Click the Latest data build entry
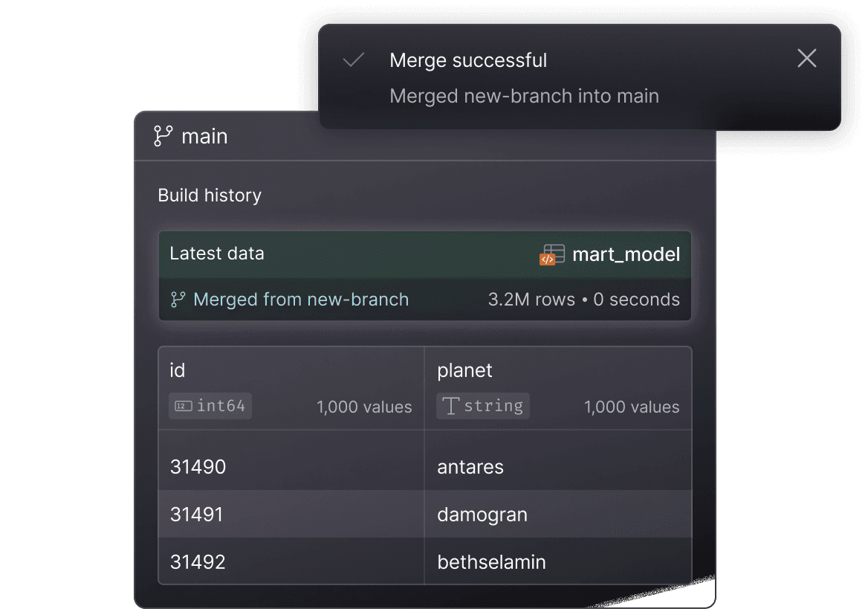The height and width of the screenshot is (609, 868). tap(217, 254)
